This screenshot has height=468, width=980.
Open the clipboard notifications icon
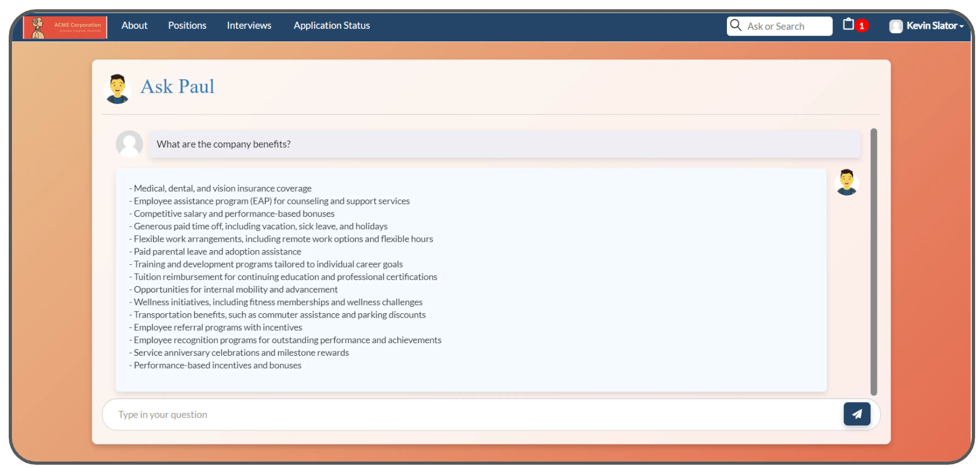tap(848, 24)
